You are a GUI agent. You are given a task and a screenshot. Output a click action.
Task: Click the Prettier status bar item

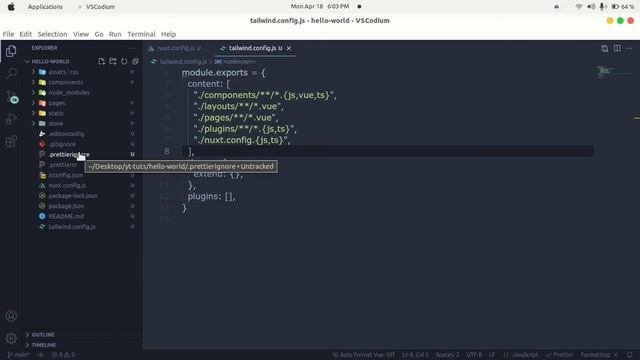[x=559, y=355]
